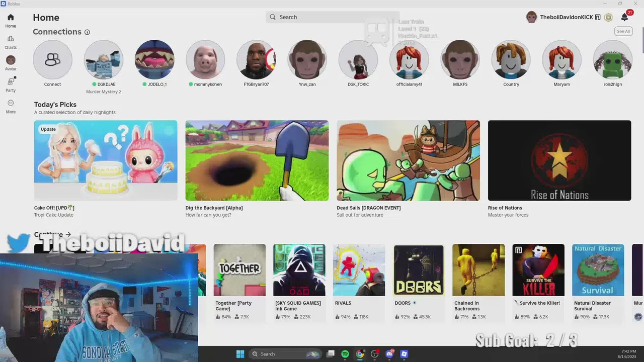Open Party in the left sidebar
The height and width of the screenshot is (362, 644).
click(11, 84)
